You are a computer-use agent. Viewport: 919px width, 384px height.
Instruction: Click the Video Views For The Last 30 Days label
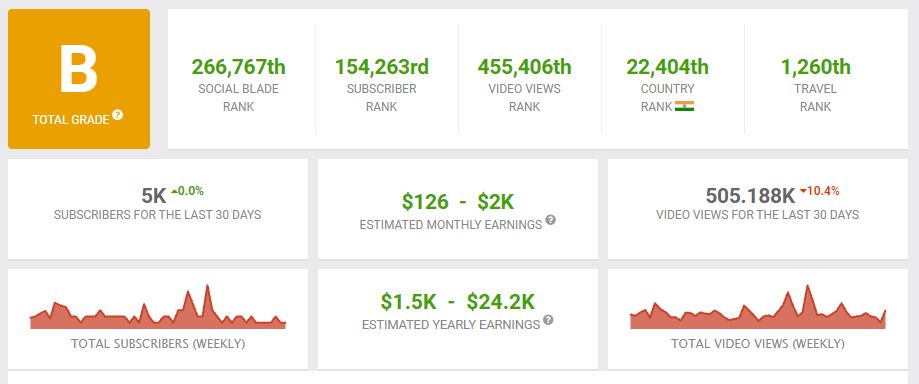coord(758,215)
